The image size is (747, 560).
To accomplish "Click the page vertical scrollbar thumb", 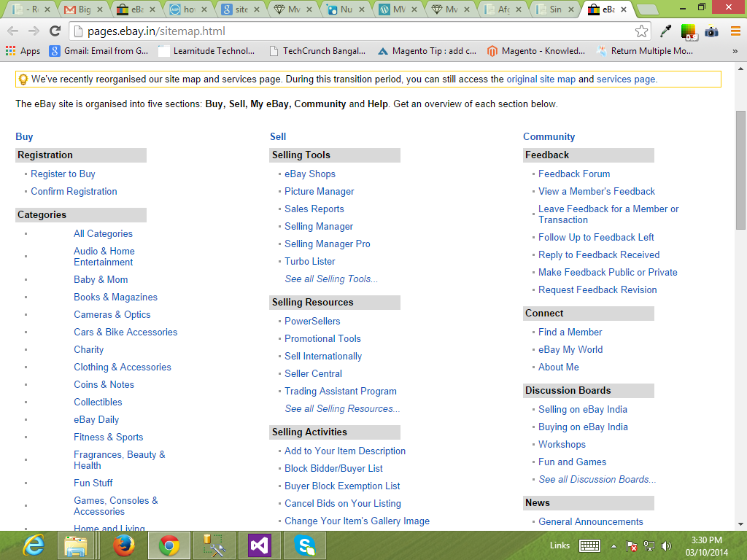I will click(x=741, y=170).
